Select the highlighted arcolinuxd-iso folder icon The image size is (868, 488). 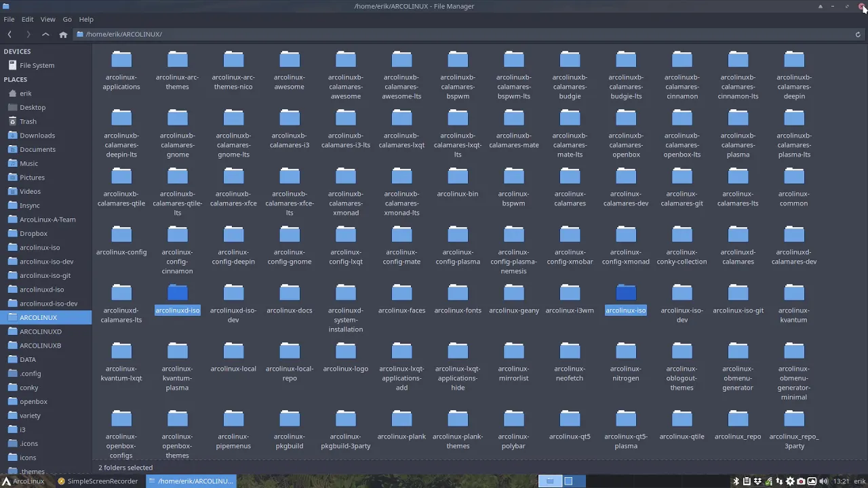[x=178, y=293]
